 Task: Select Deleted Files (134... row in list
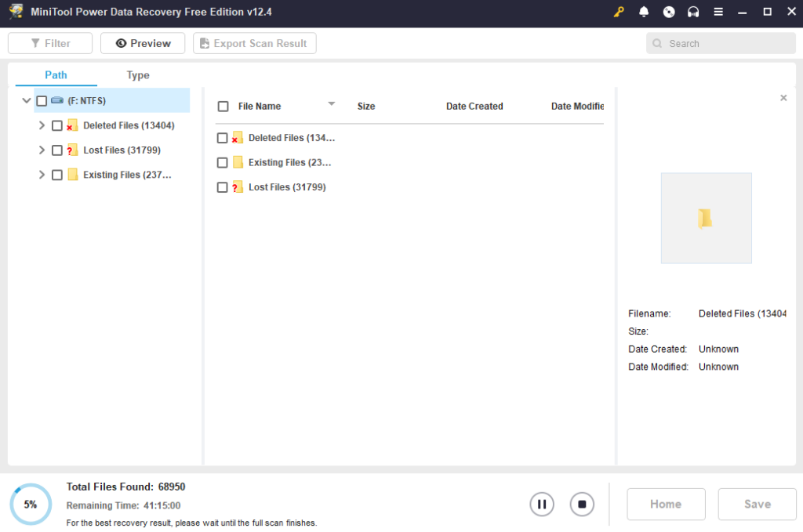[409, 138]
